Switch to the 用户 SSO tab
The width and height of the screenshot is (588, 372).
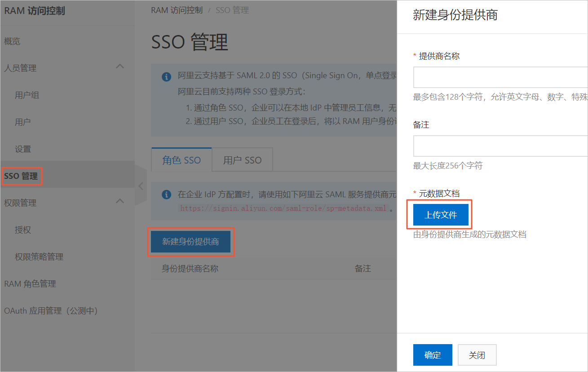point(243,160)
